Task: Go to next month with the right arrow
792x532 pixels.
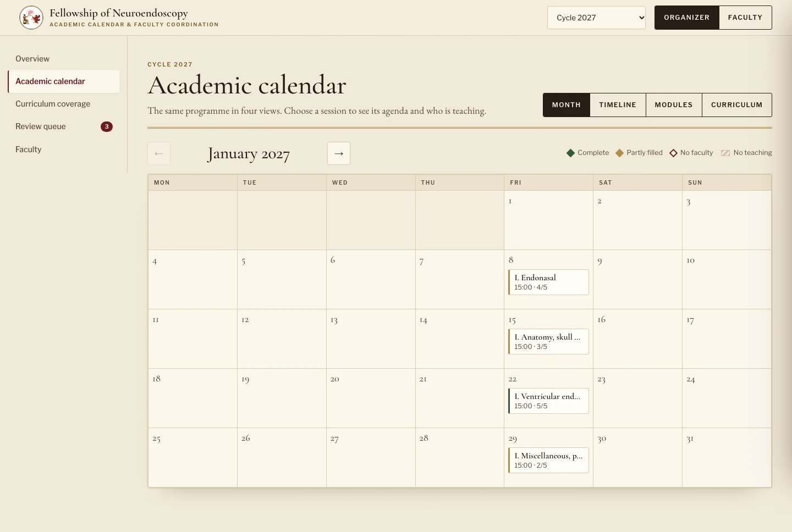Action: point(339,153)
